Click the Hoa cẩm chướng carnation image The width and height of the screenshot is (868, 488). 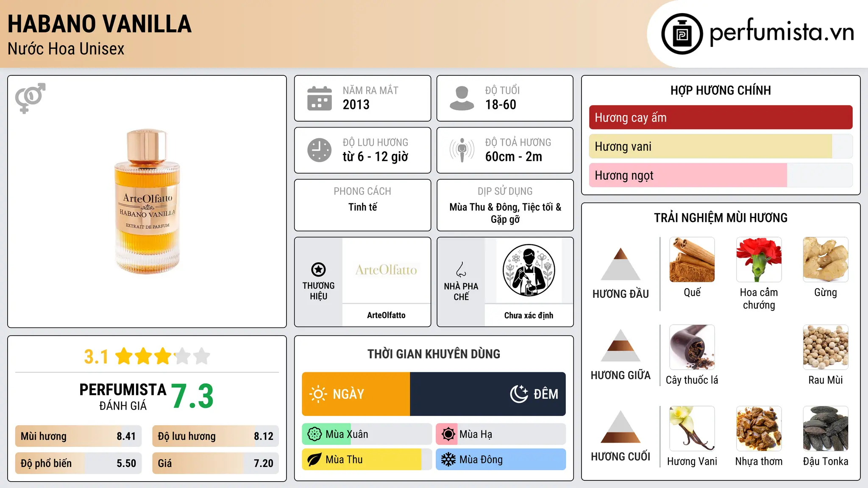tap(759, 260)
